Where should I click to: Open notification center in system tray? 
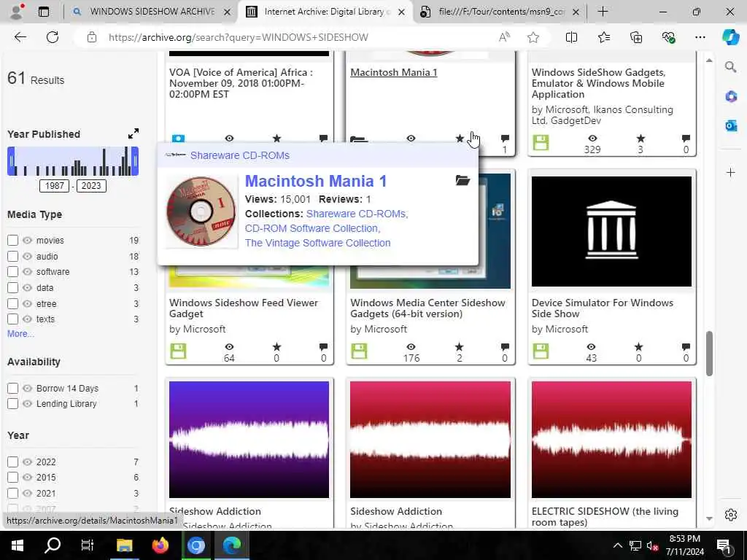pyautogui.click(x=724, y=545)
